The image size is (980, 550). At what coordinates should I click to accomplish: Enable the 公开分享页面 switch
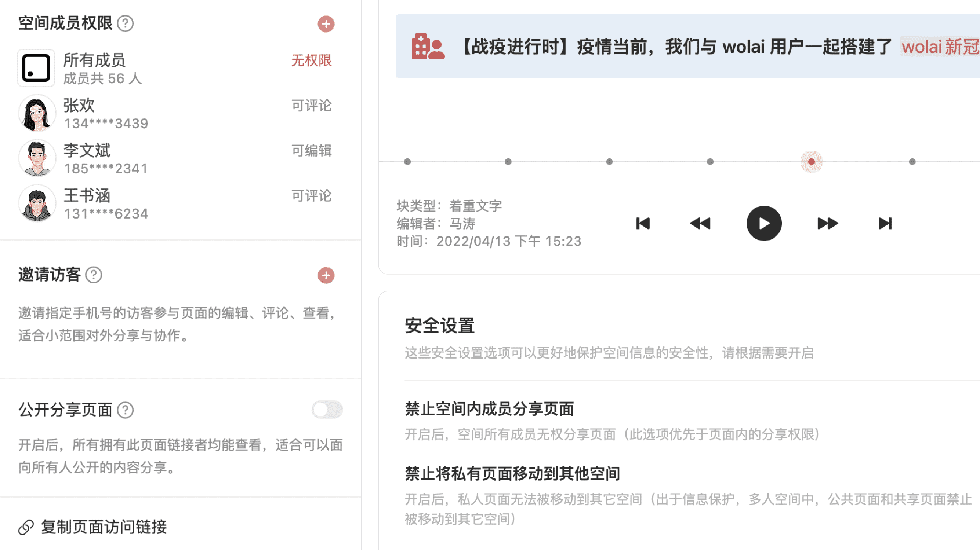(x=327, y=410)
